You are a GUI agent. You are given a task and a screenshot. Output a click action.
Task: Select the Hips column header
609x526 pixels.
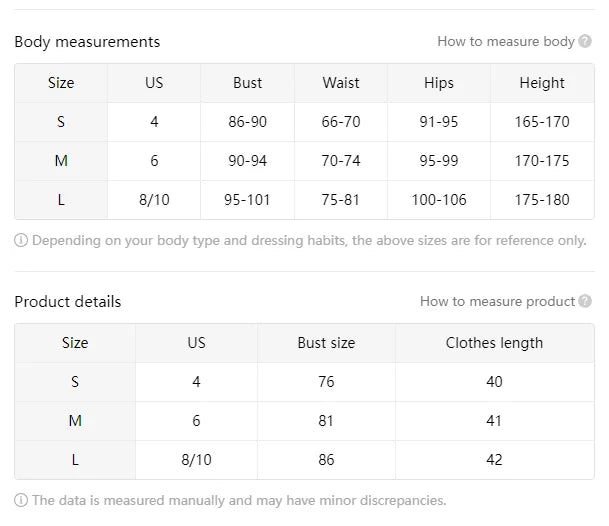[x=438, y=83]
